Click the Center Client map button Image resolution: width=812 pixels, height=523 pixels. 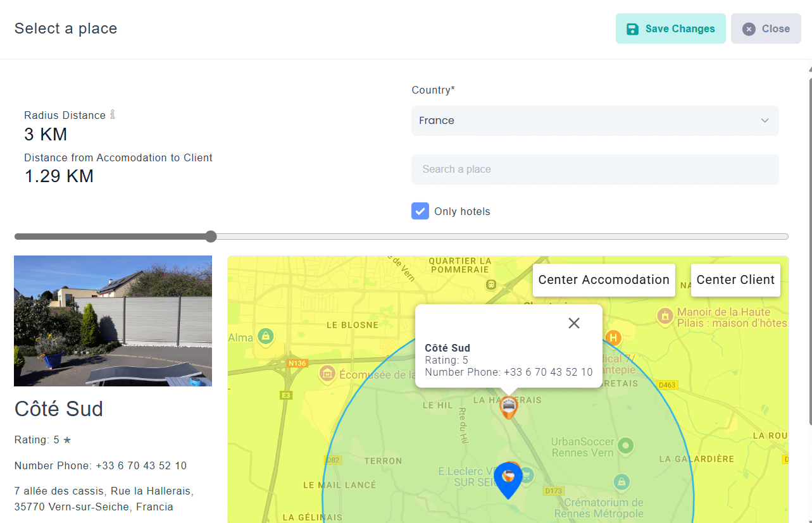point(735,280)
